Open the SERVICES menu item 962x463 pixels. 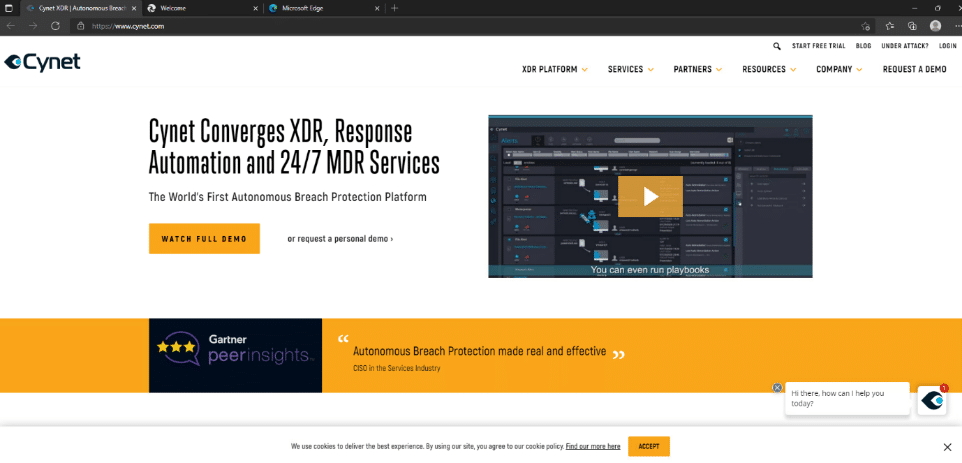(625, 69)
